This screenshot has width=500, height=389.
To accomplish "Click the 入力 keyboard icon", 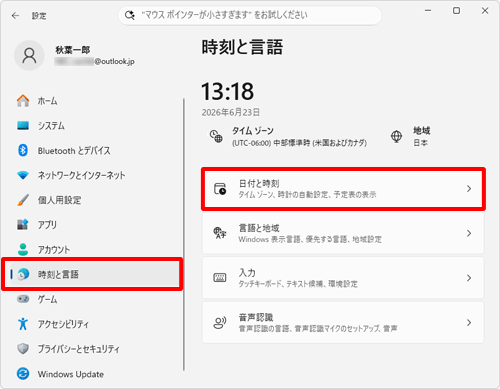I will point(220,277).
